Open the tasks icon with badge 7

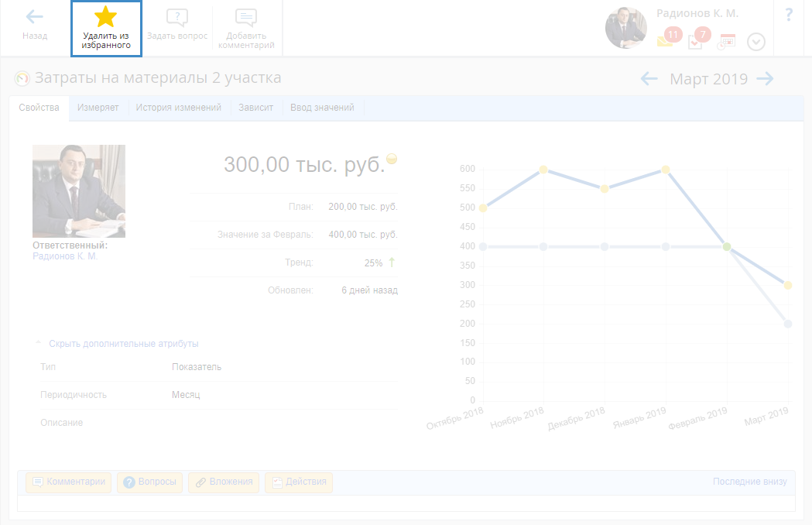[x=695, y=42]
